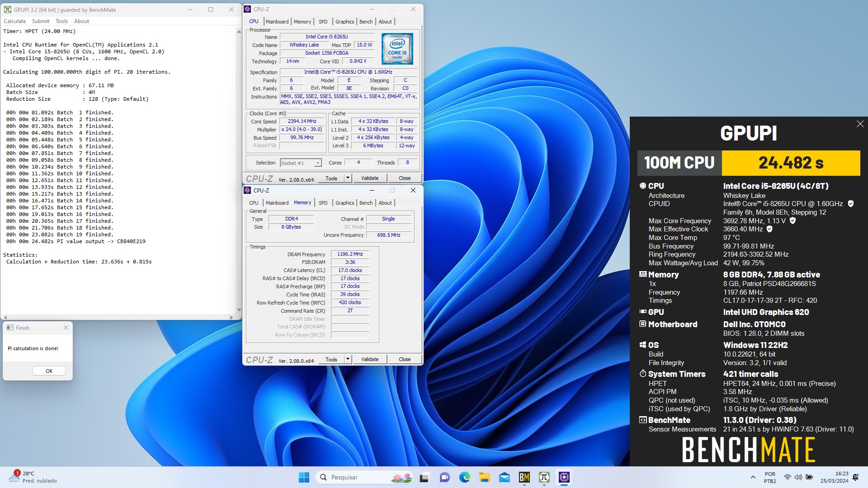
Task: Open the clock showing 16:23 25/03/2024
Action: (835, 477)
